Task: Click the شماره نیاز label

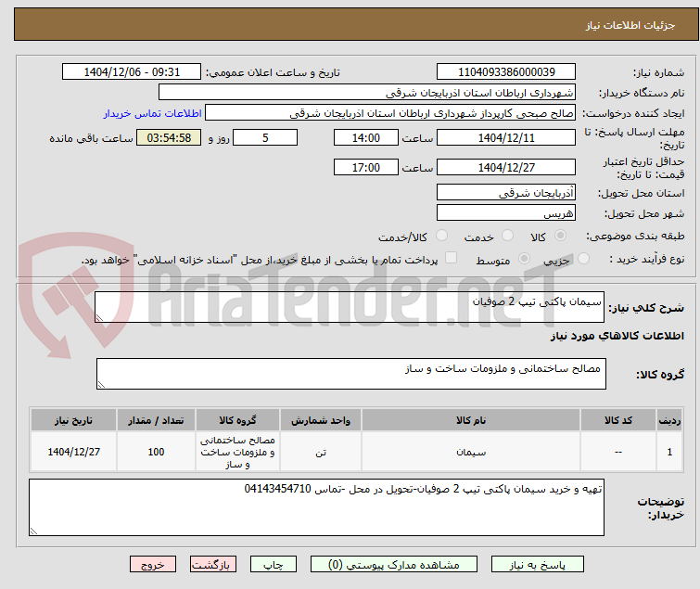Action: (658, 72)
